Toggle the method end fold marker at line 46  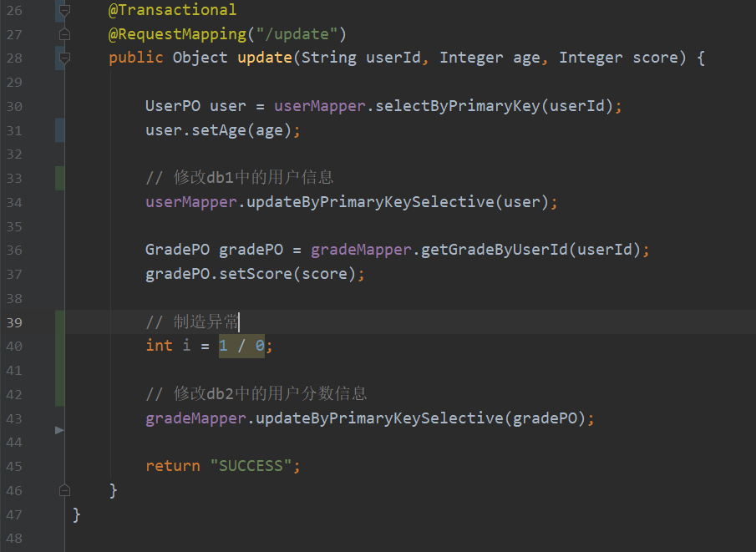[x=64, y=491]
